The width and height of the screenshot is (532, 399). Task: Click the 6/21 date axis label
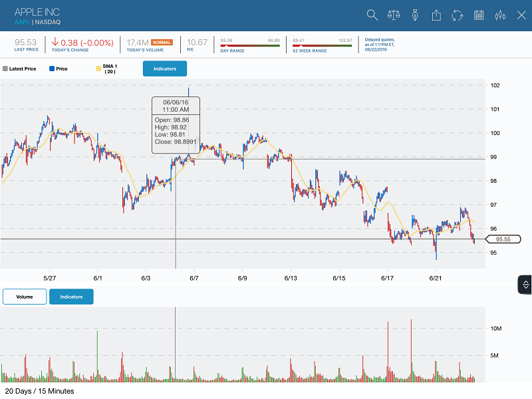pyautogui.click(x=436, y=278)
